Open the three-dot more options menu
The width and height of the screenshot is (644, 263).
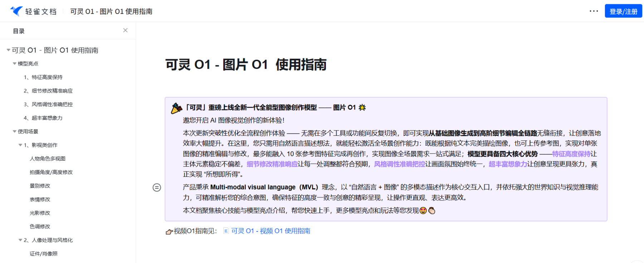(594, 11)
